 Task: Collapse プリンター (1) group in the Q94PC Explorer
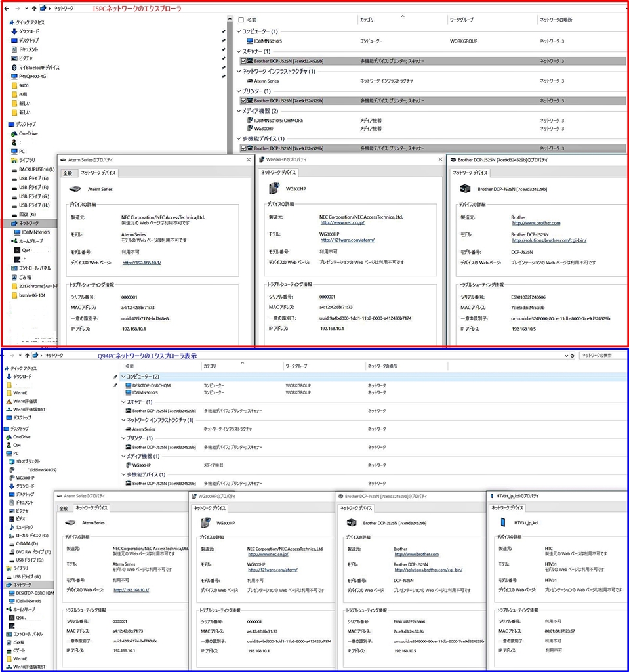[x=123, y=438]
